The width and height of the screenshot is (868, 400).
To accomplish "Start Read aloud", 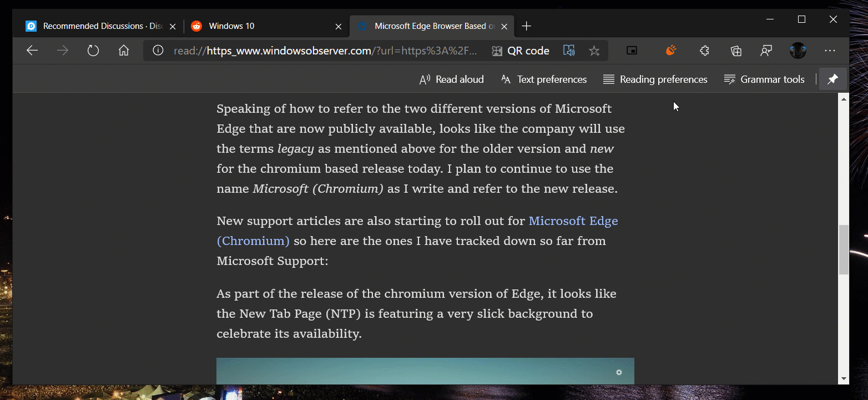I will (451, 79).
